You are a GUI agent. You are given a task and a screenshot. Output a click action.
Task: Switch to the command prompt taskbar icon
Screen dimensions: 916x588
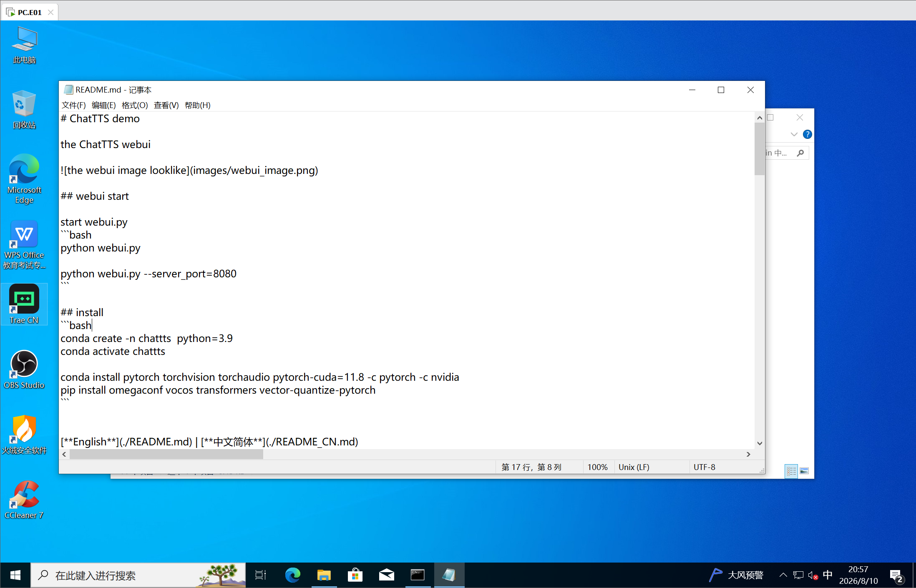[x=418, y=575]
